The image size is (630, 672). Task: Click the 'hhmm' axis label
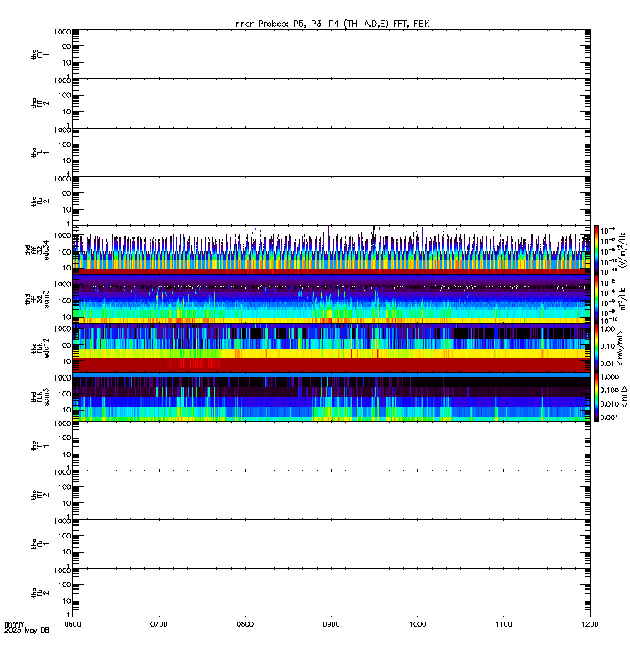(x=14, y=624)
